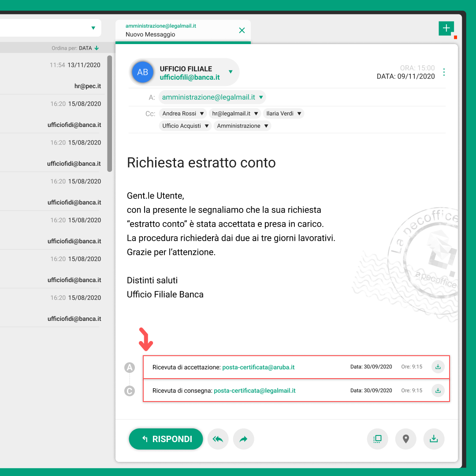The image size is (476, 476).
Task: Close the Nuovo Messaggio tab
Action: tap(242, 30)
